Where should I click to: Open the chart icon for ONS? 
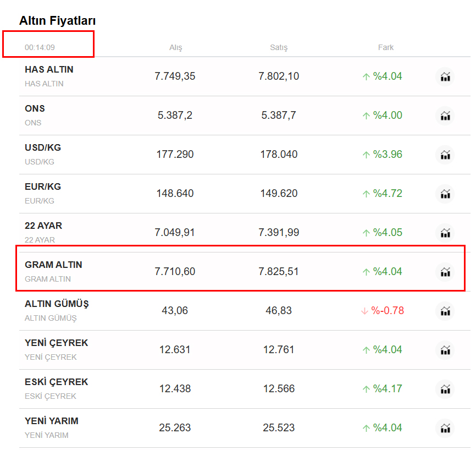coord(445,116)
